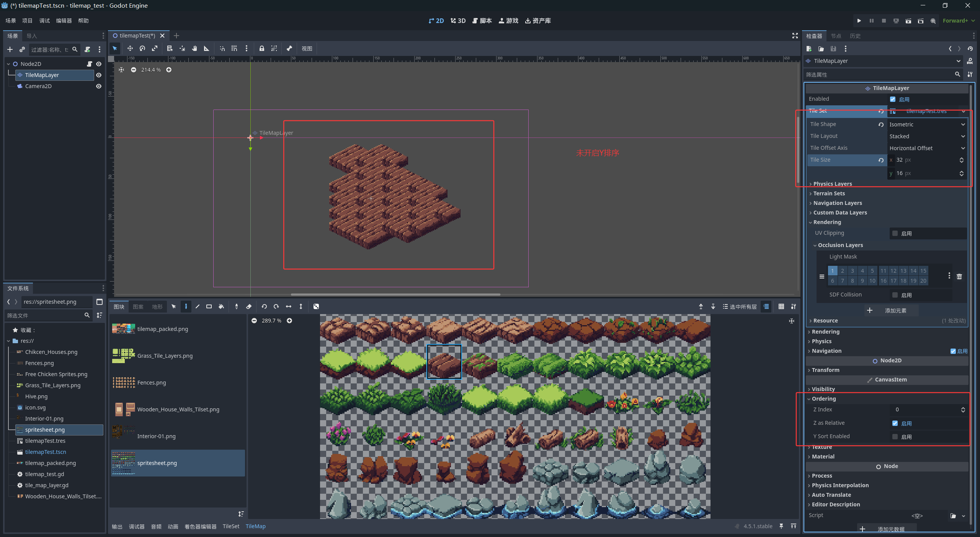Select the eraser tool in TileMap toolbar
This screenshot has width=980, height=537.
click(249, 306)
